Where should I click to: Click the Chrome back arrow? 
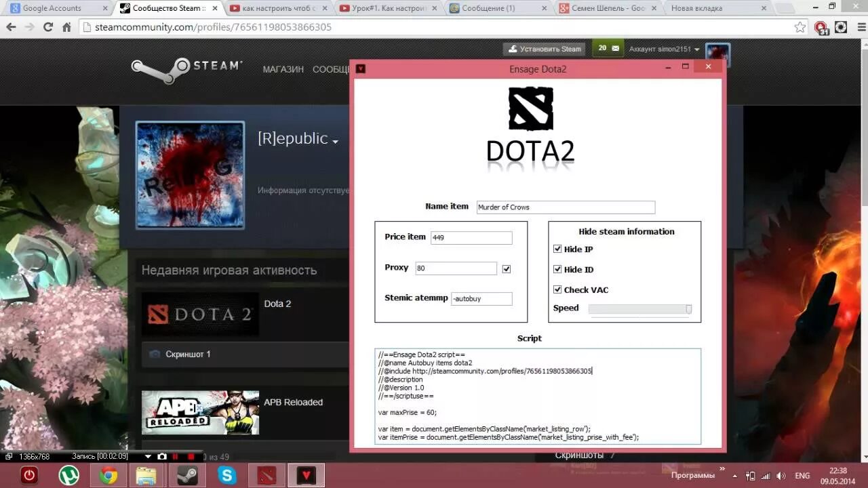(x=12, y=27)
